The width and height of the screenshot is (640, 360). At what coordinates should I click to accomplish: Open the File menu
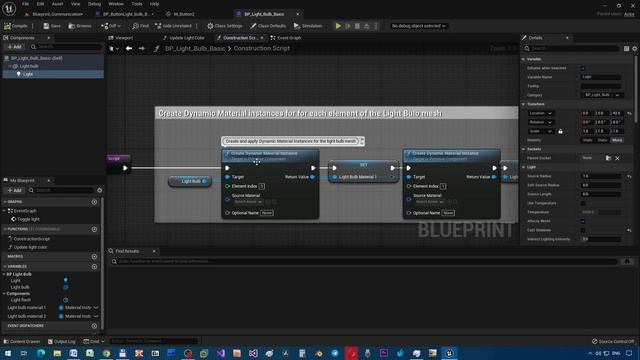point(25,4)
